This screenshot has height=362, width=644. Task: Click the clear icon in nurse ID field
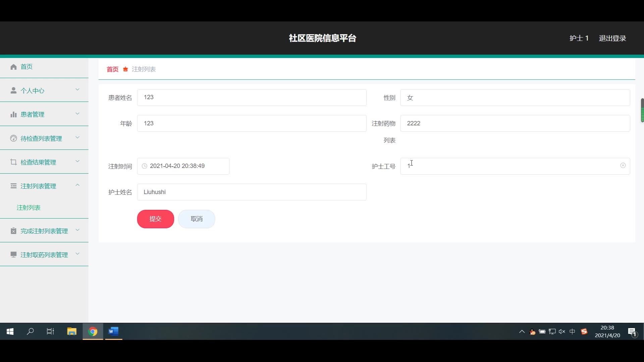(x=623, y=166)
